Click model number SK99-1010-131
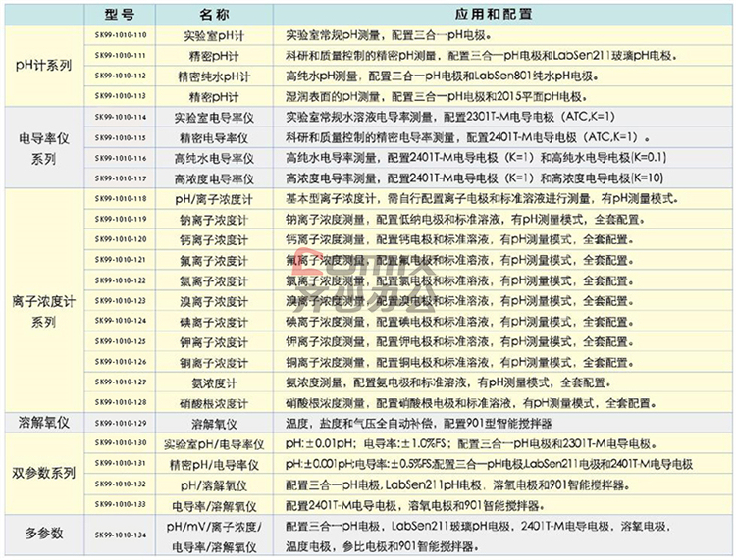736x560 pixels. [x=121, y=463]
